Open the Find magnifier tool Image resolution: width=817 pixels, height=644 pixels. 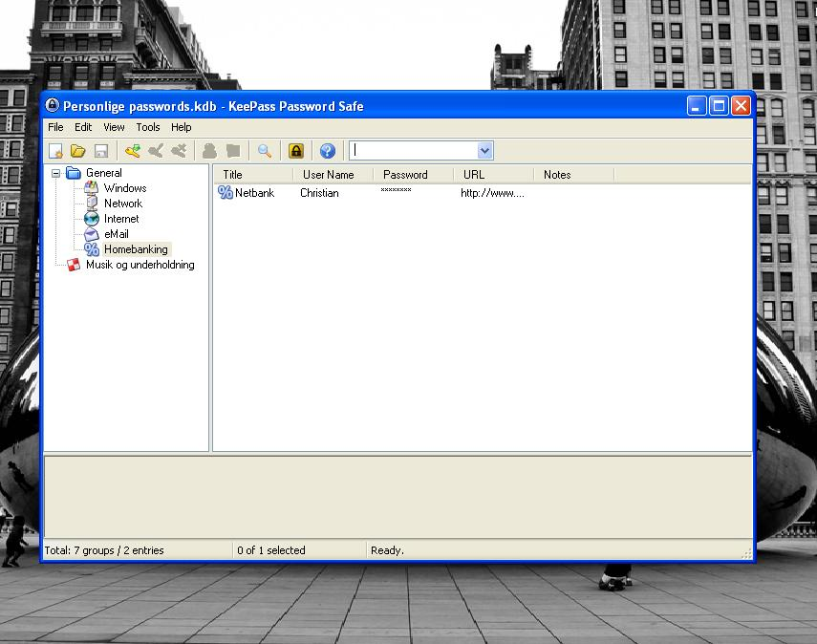tap(265, 151)
